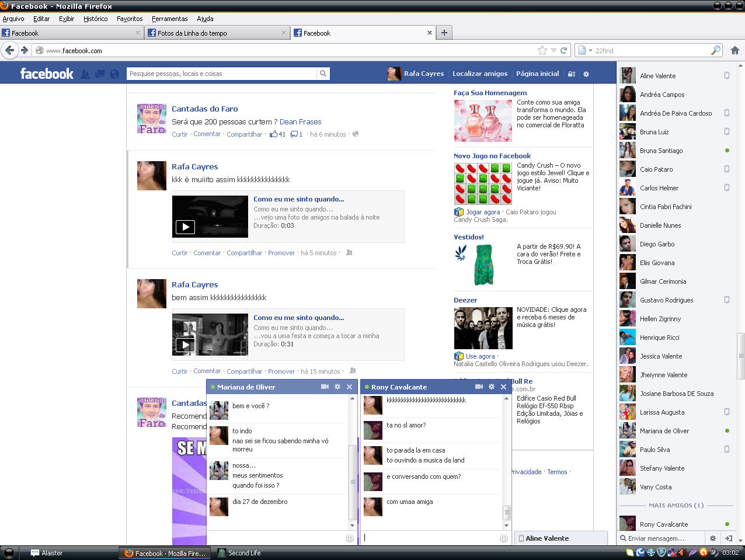745x560 pixels.
Task: Open chat with Aline Valente in sidebar
Action: pos(675,76)
